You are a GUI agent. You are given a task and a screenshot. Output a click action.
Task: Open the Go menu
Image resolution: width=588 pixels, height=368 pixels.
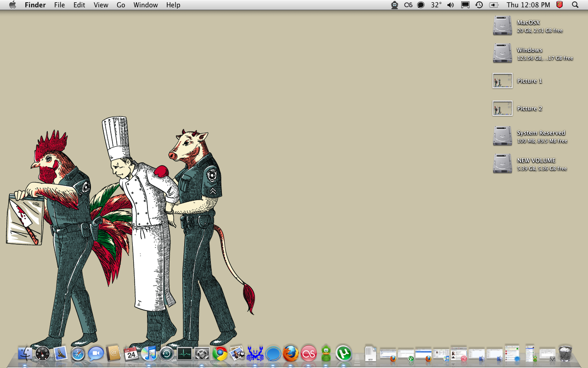point(121,5)
